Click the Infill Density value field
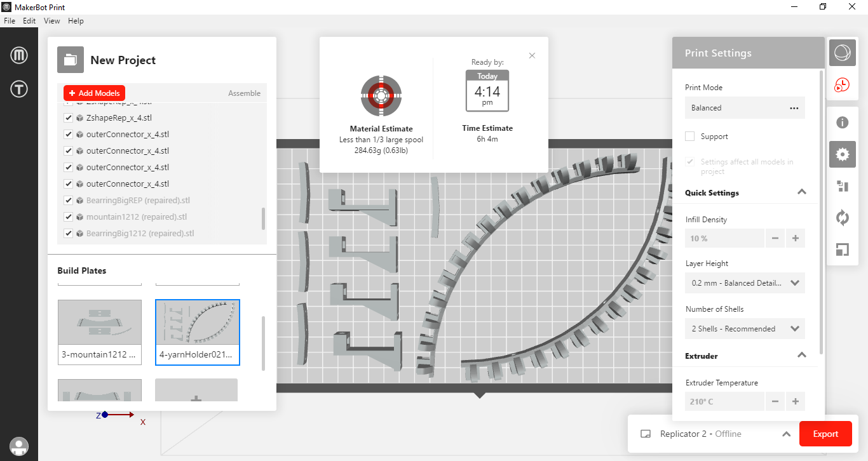868x461 pixels. click(724, 239)
